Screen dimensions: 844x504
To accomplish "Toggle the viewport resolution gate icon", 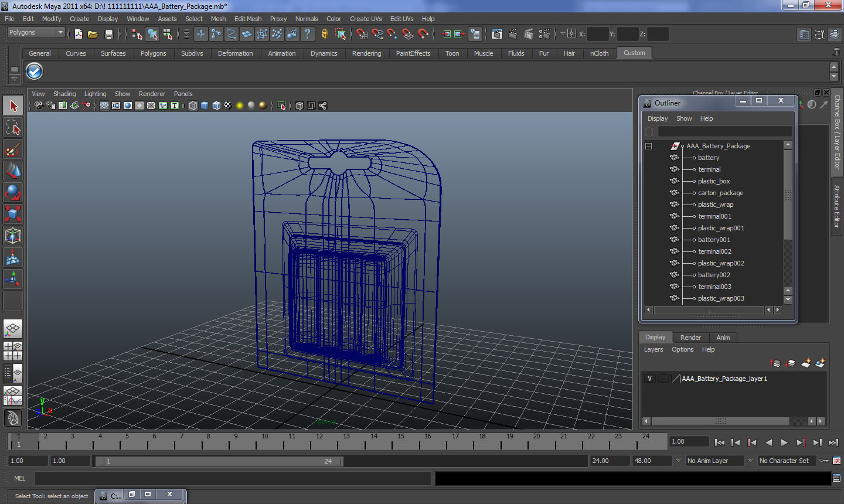I will pos(128,105).
